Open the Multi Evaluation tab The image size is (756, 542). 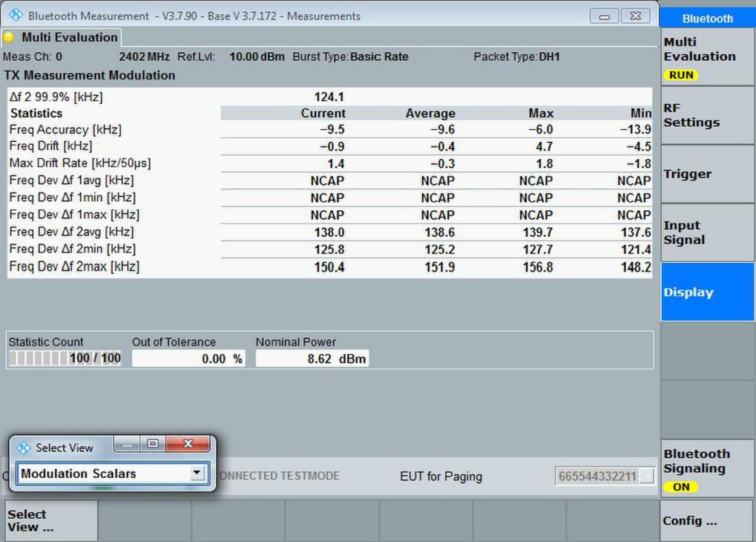pyautogui.click(x=62, y=37)
